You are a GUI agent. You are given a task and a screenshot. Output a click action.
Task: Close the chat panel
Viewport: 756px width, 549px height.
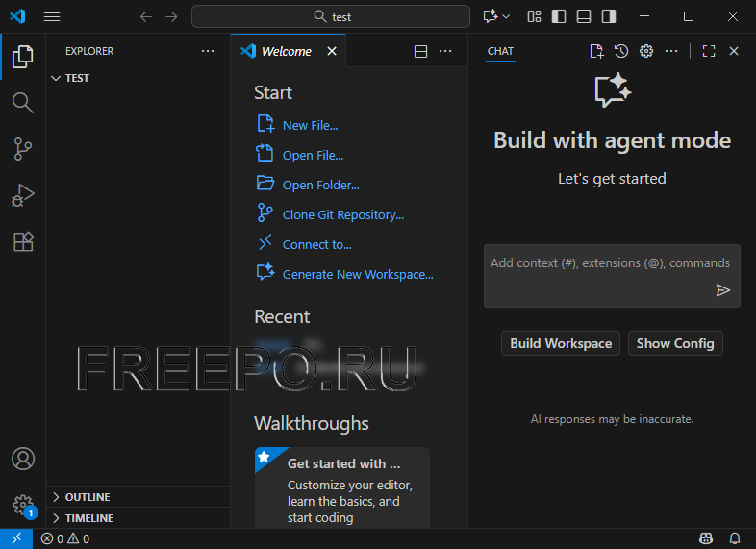pos(734,51)
